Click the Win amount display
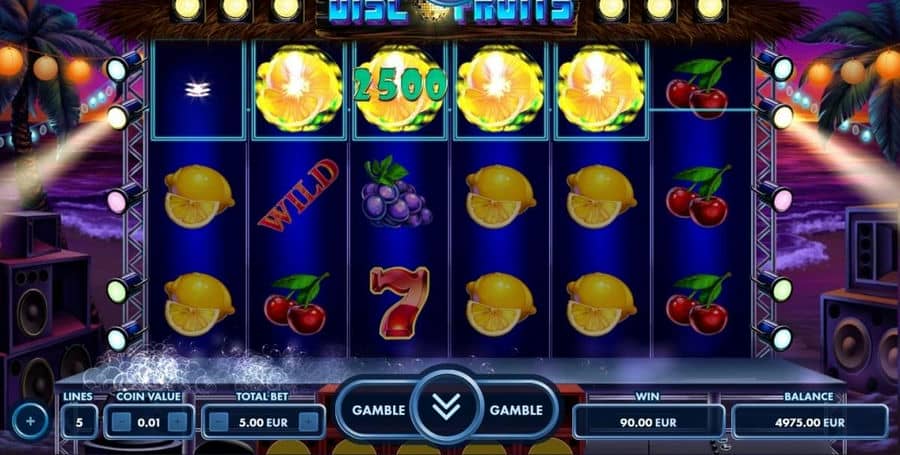The width and height of the screenshot is (900, 455). coord(649,422)
